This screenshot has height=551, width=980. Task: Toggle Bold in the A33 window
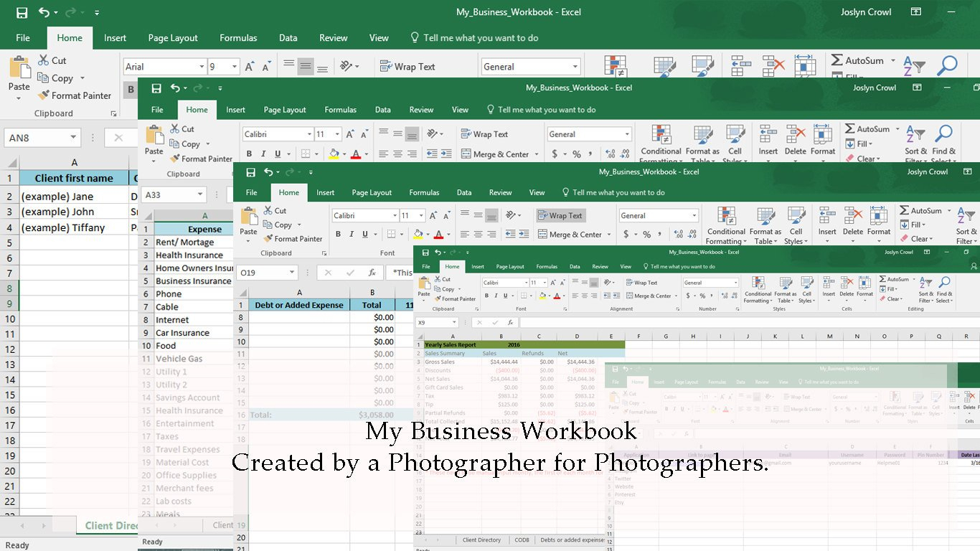point(249,154)
